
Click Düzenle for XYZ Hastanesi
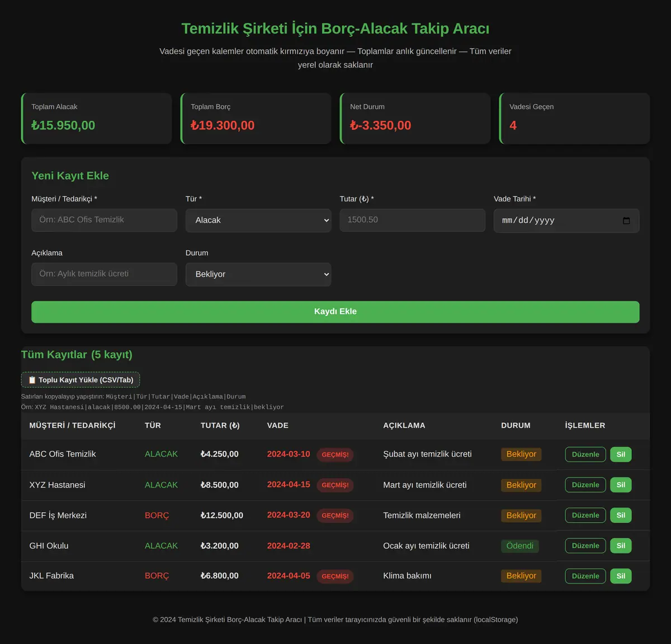tap(585, 485)
